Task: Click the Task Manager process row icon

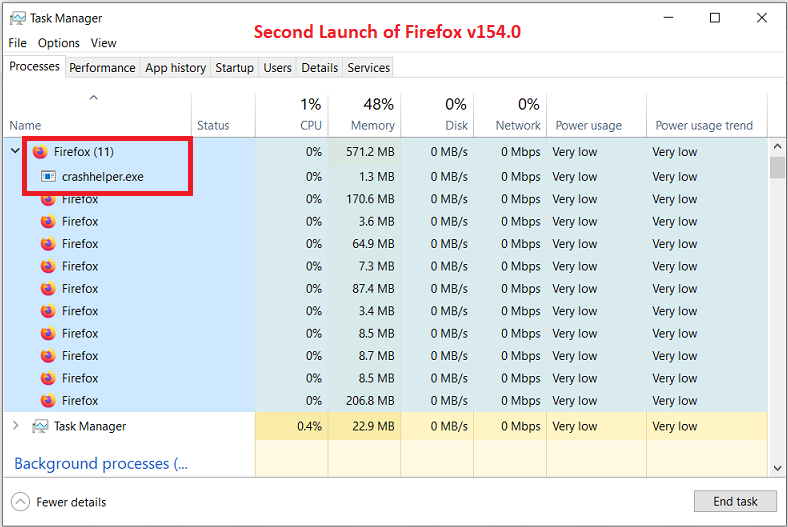Action: click(40, 426)
